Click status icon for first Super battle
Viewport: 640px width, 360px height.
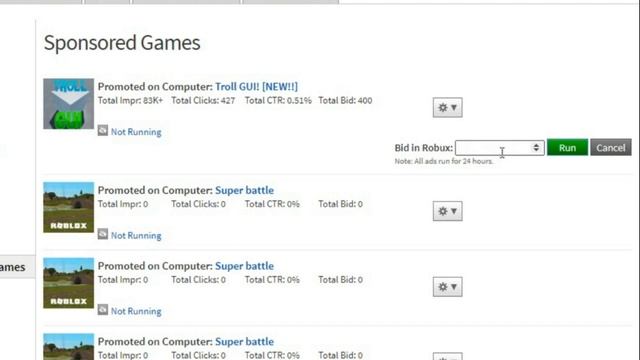point(103,234)
